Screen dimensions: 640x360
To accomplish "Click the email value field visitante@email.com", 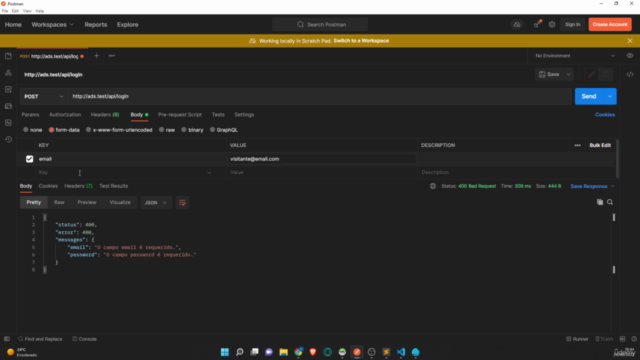I will (322, 159).
